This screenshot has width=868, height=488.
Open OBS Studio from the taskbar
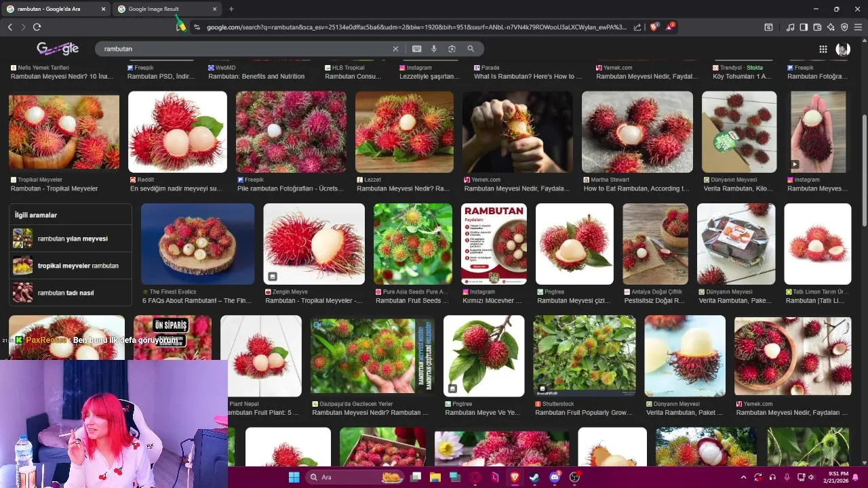point(574,477)
